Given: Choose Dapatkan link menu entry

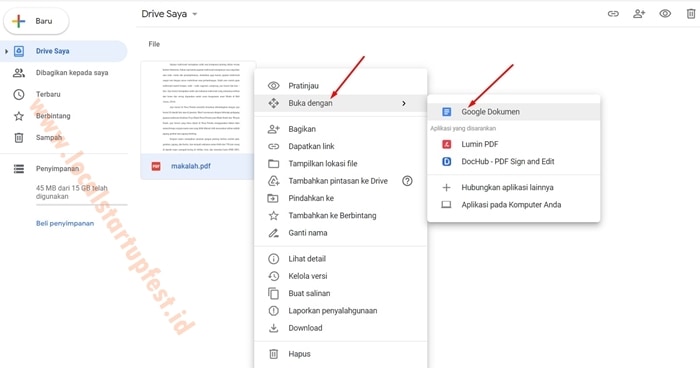Looking at the screenshot, I should (x=341, y=146).
